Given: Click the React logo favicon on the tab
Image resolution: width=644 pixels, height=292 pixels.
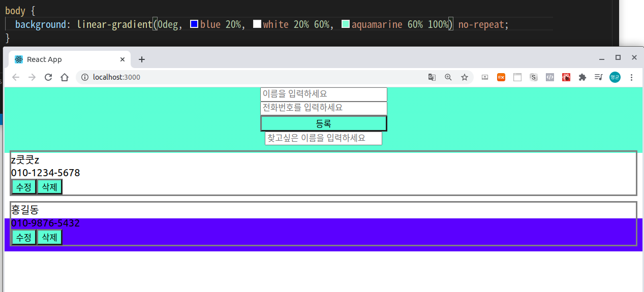Looking at the screenshot, I should tap(19, 59).
